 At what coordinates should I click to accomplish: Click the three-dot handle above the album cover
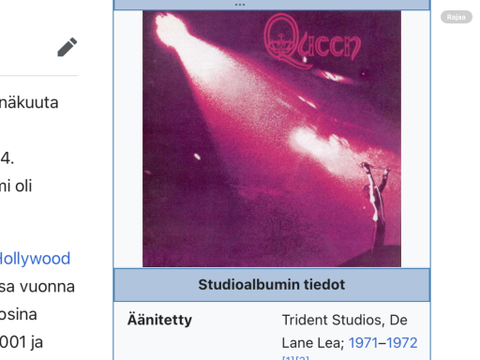point(240,5)
